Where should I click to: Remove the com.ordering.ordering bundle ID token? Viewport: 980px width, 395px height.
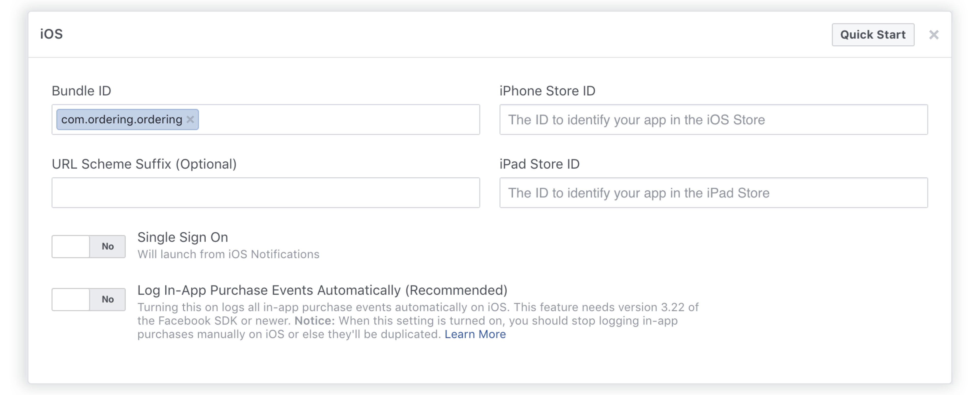point(190,119)
